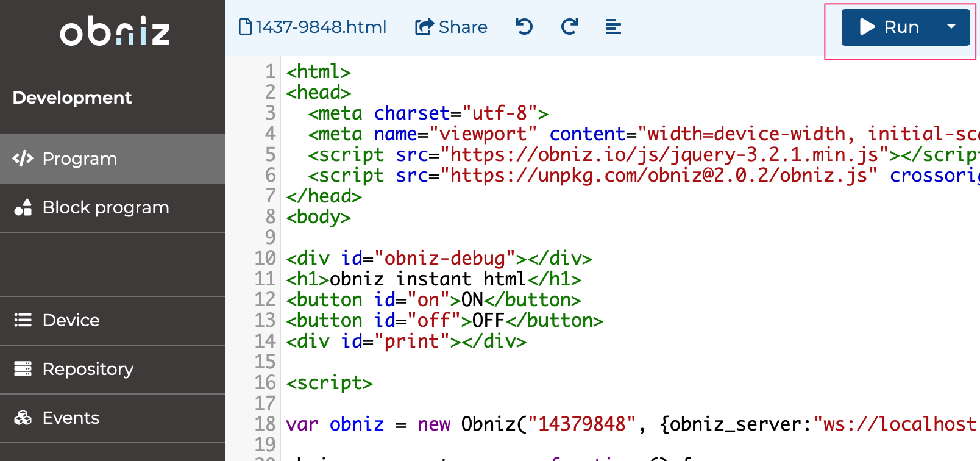The image size is (980, 461).
Task: Click the Program code brackets icon
Action: 23,159
